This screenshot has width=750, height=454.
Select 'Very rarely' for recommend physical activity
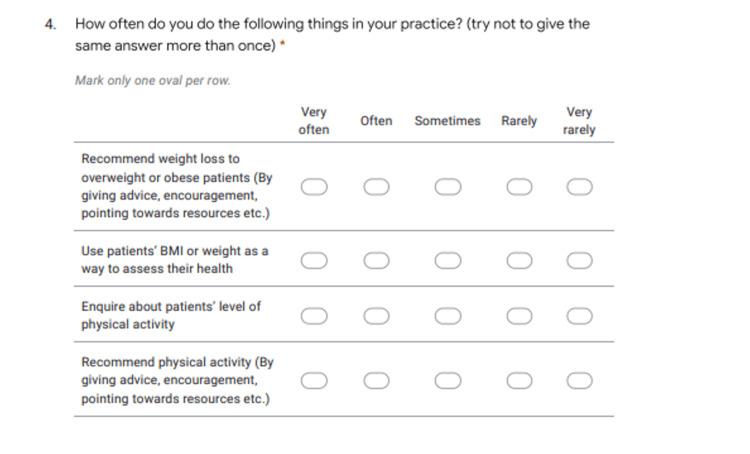tap(580, 381)
